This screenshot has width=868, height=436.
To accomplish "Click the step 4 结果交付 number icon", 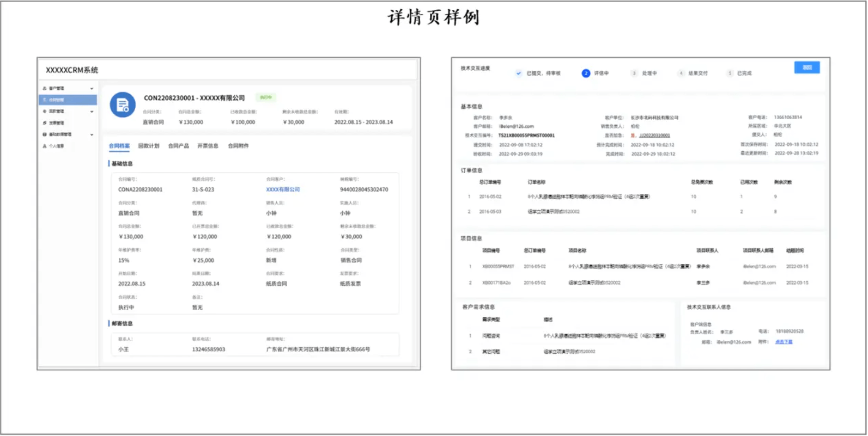I will [x=681, y=73].
